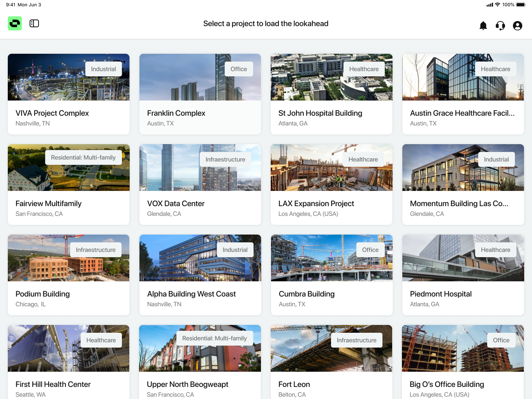
Task: Open the Cumbra Building project title
Action: pos(307,294)
